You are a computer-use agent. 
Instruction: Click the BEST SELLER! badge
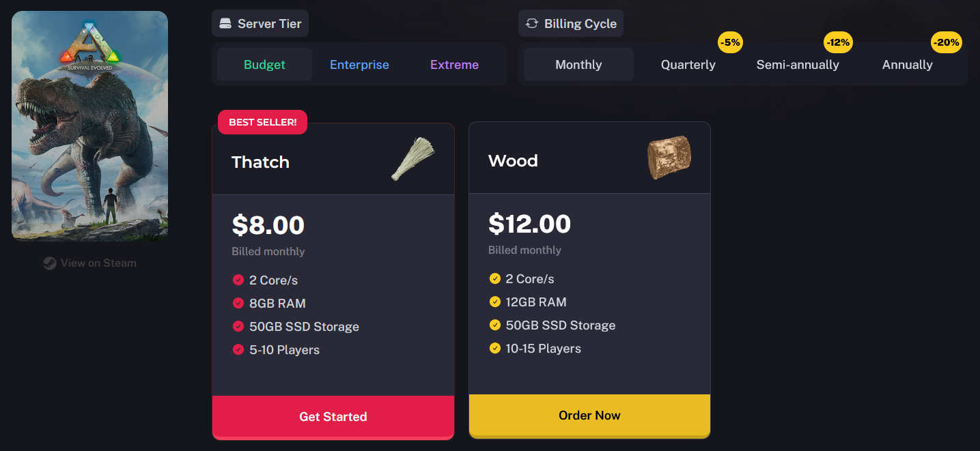(x=262, y=122)
